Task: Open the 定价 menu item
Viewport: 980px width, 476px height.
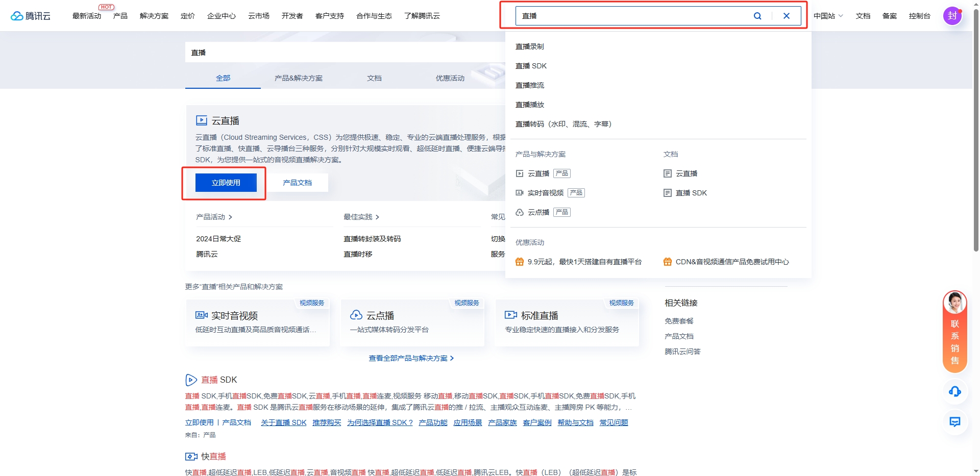Action: 188,16
